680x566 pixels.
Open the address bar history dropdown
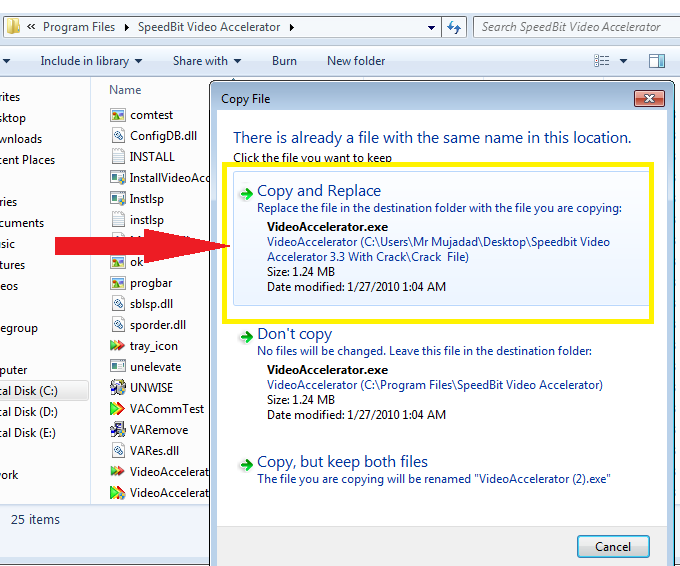[431, 27]
